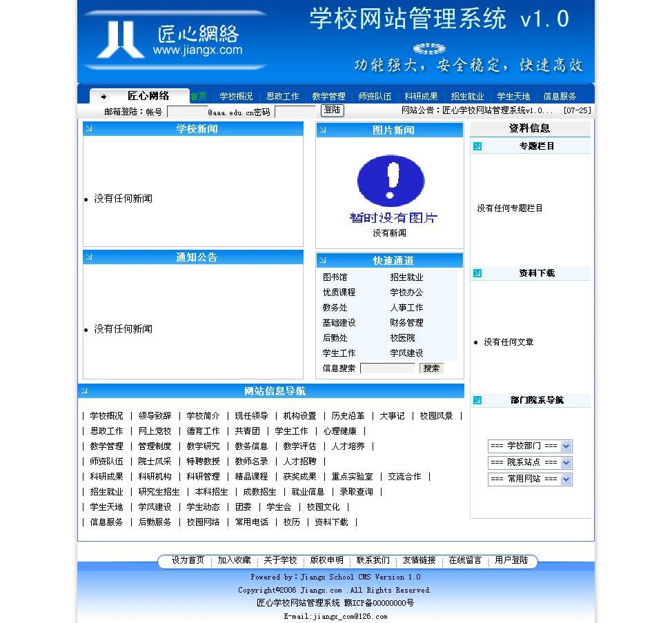Click 关于学校 in the footer bar

[280, 560]
